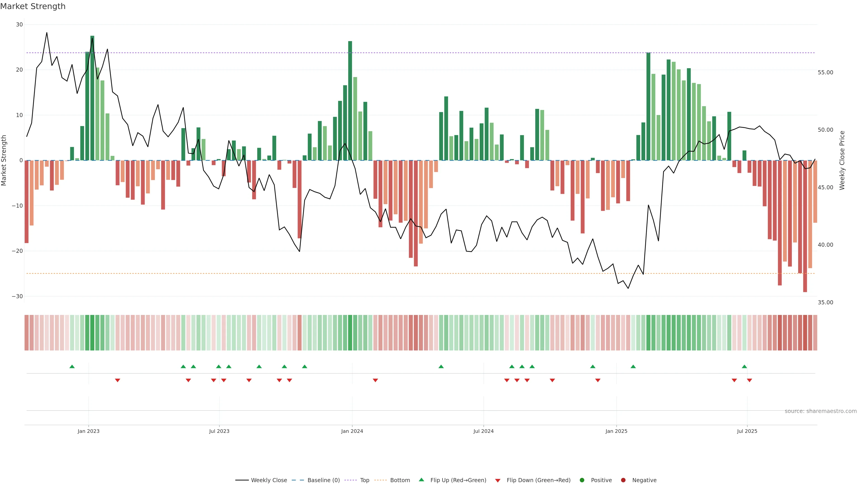
Task: Click the Market Strength chart title
Action: tap(33, 6)
